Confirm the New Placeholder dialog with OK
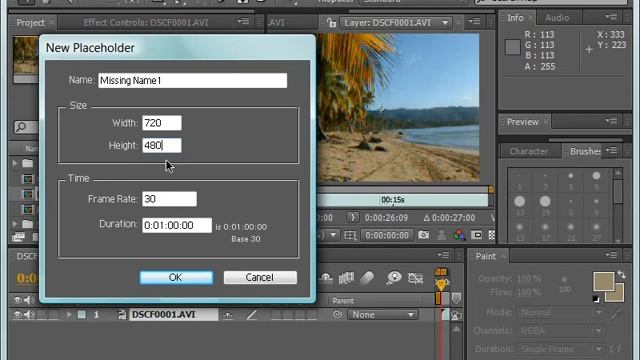 pos(176,278)
